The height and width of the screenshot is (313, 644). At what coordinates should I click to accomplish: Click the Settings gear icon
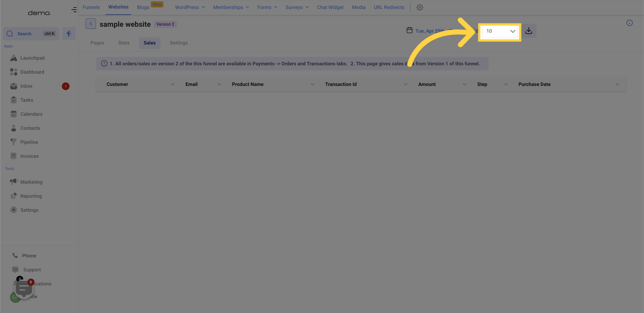pos(420,7)
